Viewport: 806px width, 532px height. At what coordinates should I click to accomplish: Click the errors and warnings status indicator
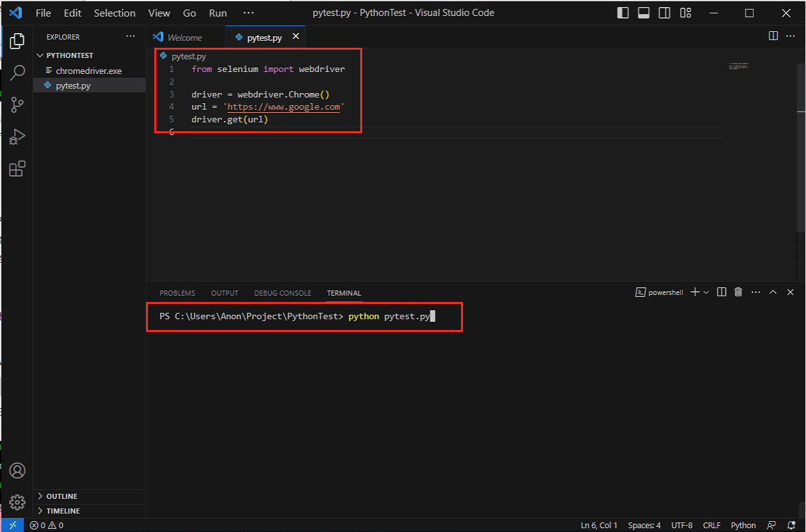(47, 526)
